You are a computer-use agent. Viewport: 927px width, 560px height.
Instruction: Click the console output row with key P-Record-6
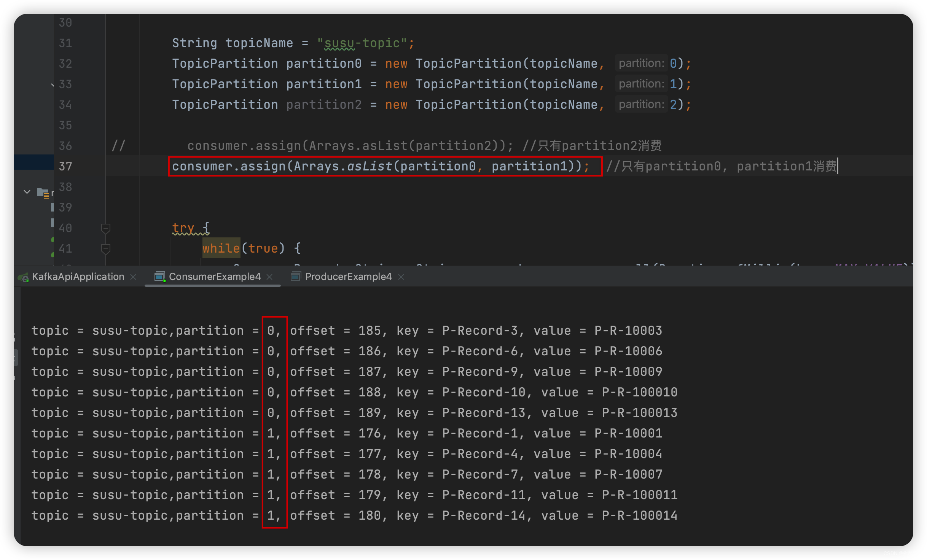coord(347,351)
